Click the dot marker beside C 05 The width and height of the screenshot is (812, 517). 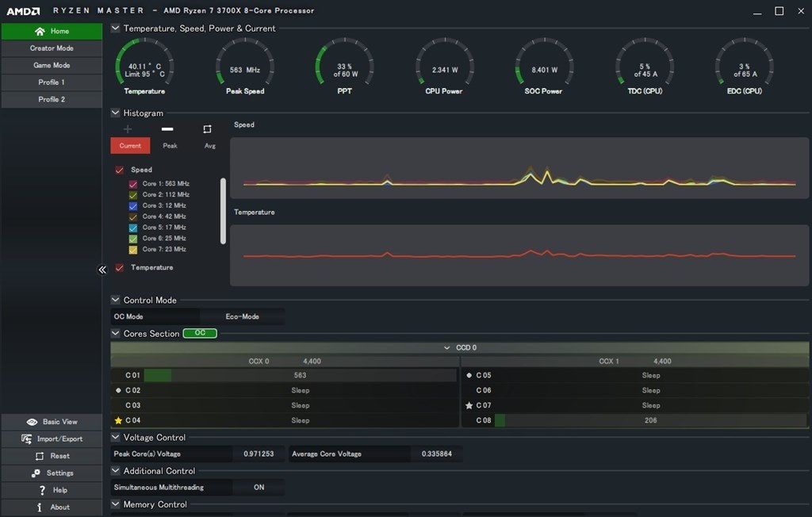point(469,375)
